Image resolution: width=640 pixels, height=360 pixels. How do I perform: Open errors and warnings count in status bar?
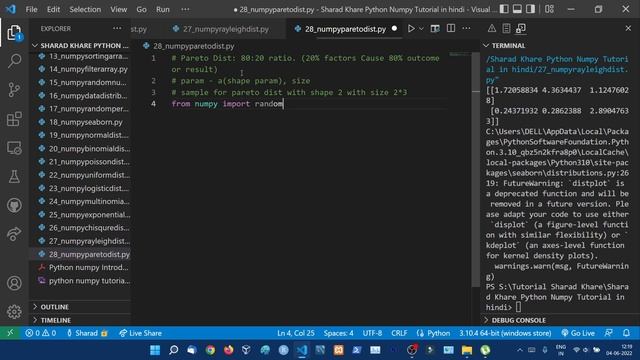click(40, 333)
